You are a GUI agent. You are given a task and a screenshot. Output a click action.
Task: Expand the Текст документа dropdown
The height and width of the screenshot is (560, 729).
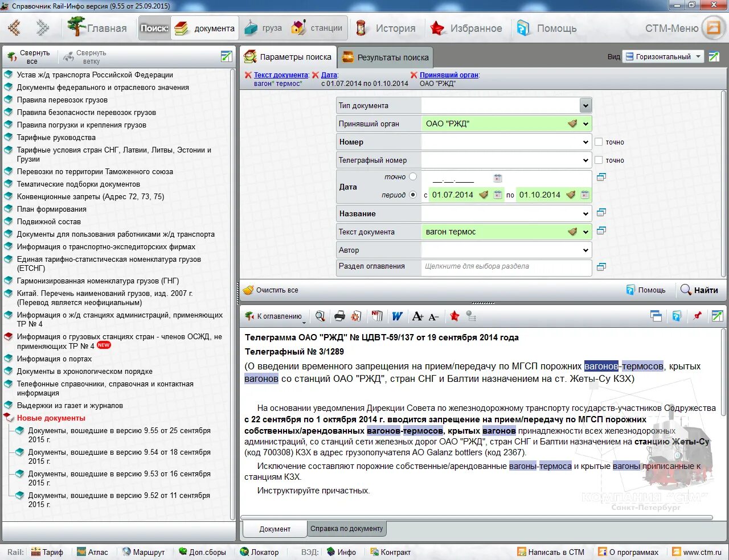coord(585,232)
